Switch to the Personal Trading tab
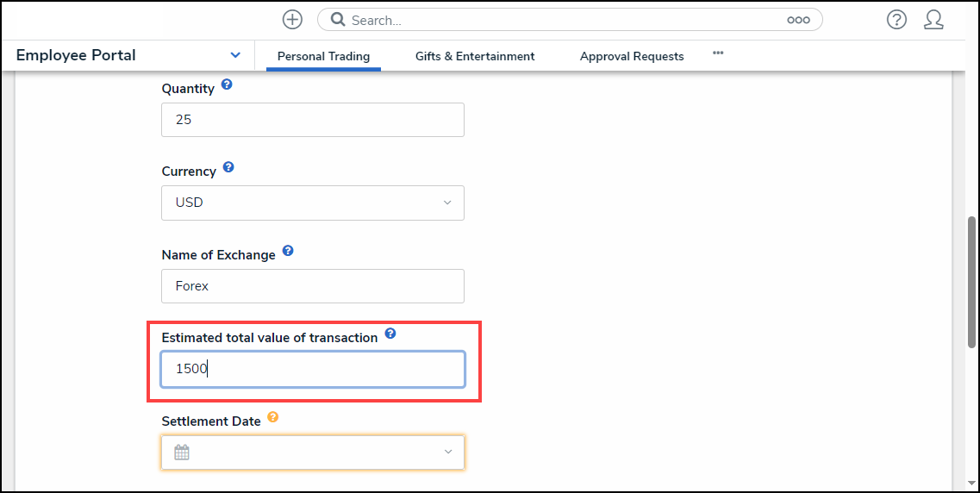 (x=323, y=56)
